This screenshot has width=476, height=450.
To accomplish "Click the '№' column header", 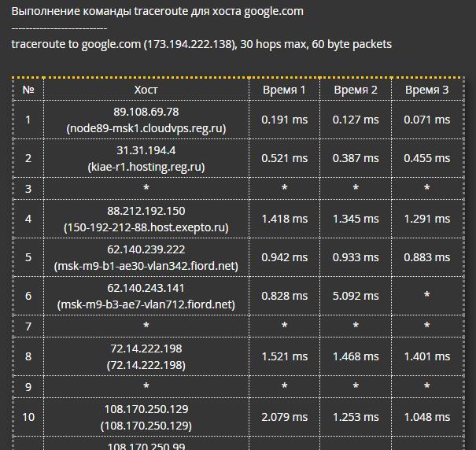I will pyautogui.click(x=28, y=90).
